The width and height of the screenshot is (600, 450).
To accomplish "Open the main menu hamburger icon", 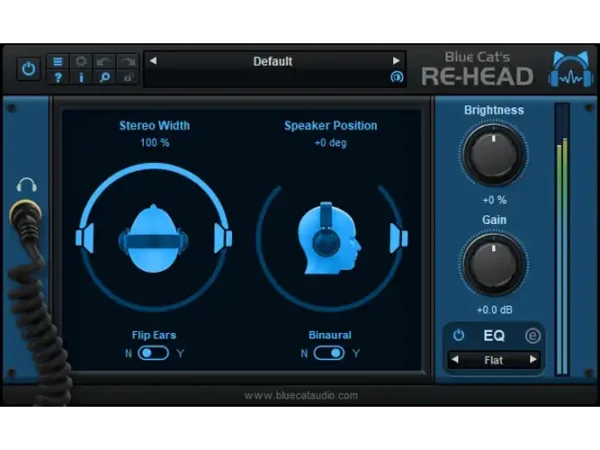I will pyautogui.click(x=58, y=62).
